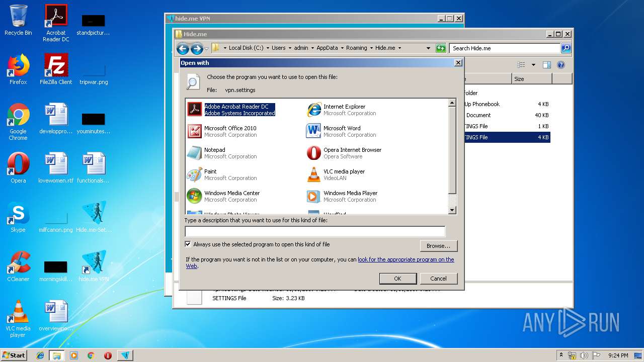644x362 pixels.
Task: Click the Browse... button
Action: click(x=438, y=246)
